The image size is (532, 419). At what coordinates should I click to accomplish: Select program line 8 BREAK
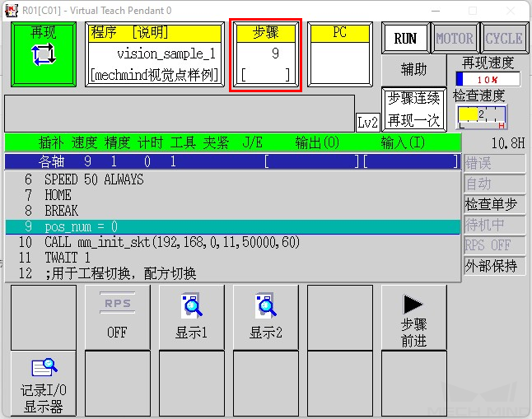coord(233,211)
